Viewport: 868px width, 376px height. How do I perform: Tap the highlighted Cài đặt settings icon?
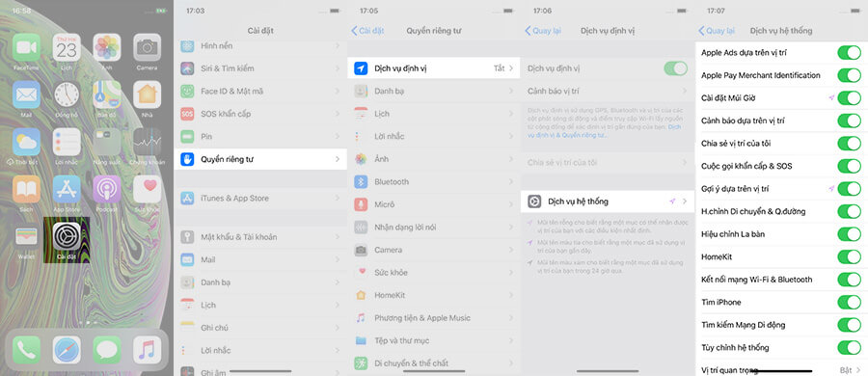tap(67, 236)
